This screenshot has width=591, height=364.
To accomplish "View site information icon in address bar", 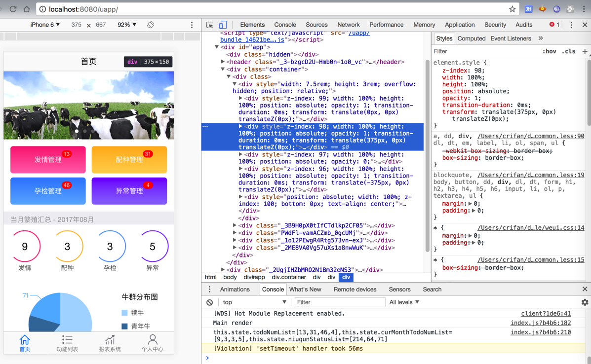I will [x=43, y=9].
